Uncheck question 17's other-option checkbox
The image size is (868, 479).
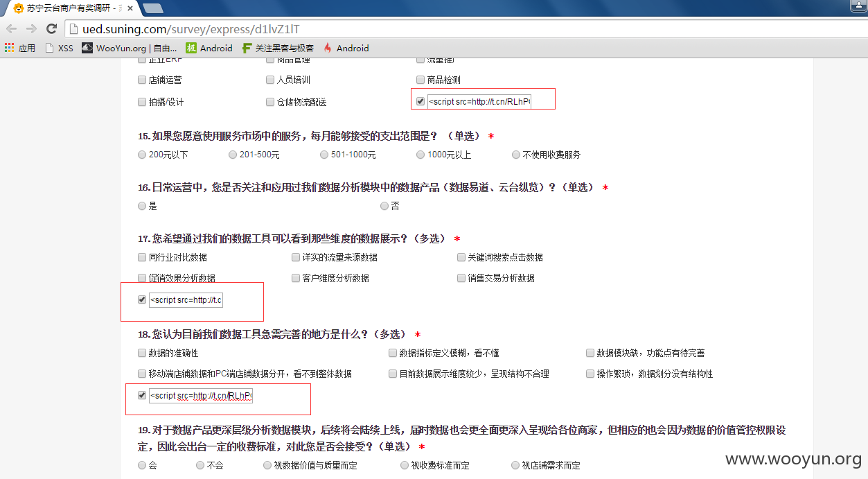point(142,300)
